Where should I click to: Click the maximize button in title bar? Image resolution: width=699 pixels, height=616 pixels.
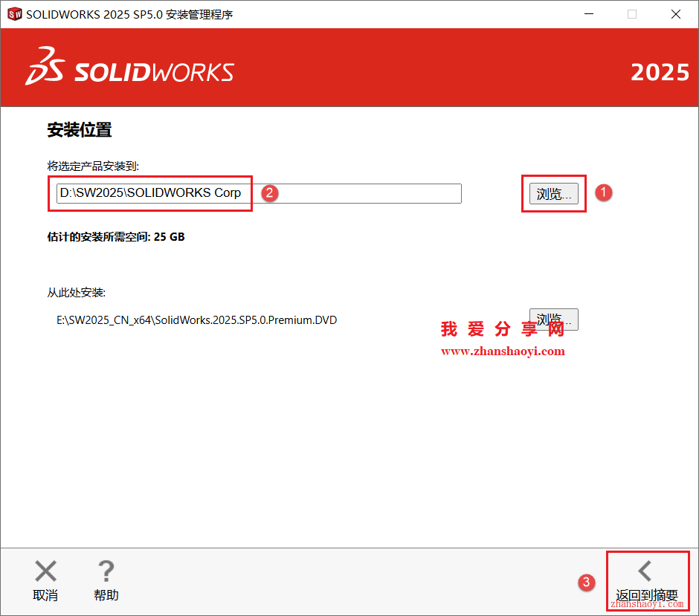(x=632, y=14)
